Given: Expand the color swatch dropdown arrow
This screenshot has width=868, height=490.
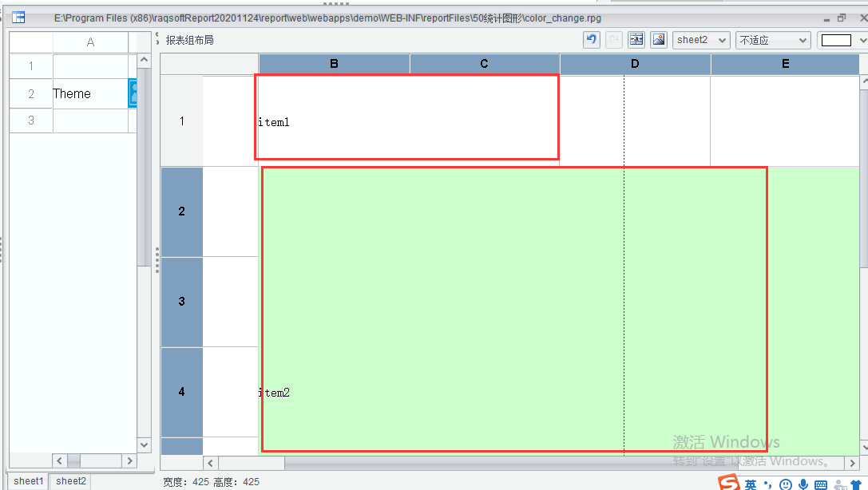Looking at the screenshot, I should coord(862,40).
